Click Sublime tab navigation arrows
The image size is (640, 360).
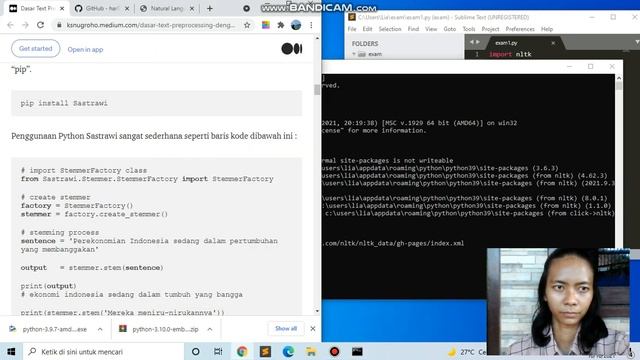(x=475, y=42)
